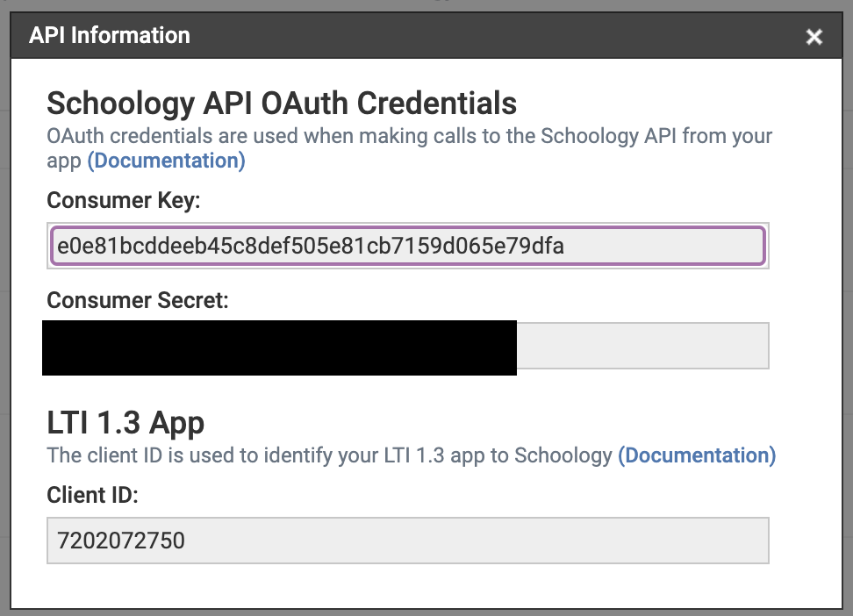Select the Client ID field
The image size is (853, 616).
pos(407,541)
